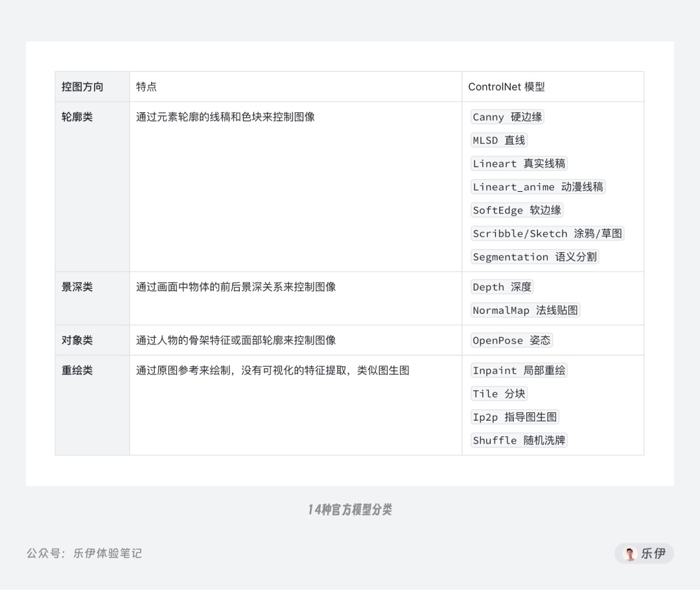Click the Shuffle 随机洗牌 tag
Image resolution: width=700 pixels, height=590 pixels.
point(519,440)
